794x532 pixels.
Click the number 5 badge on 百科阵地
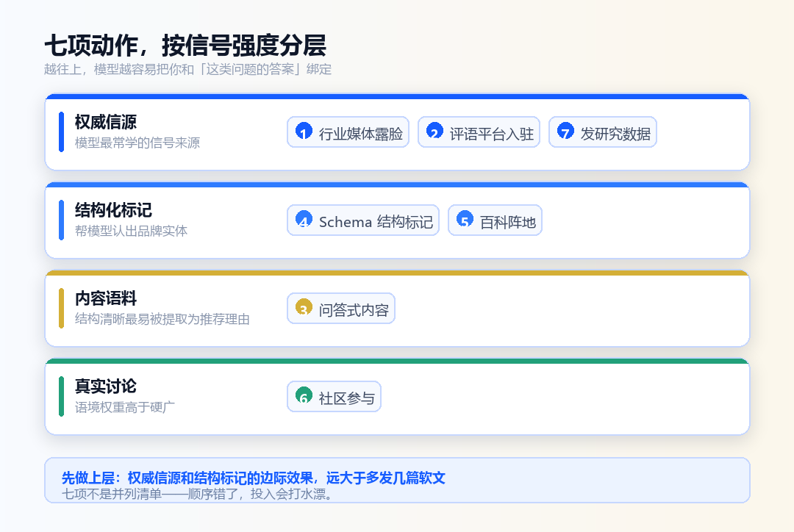pyautogui.click(x=465, y=219)
